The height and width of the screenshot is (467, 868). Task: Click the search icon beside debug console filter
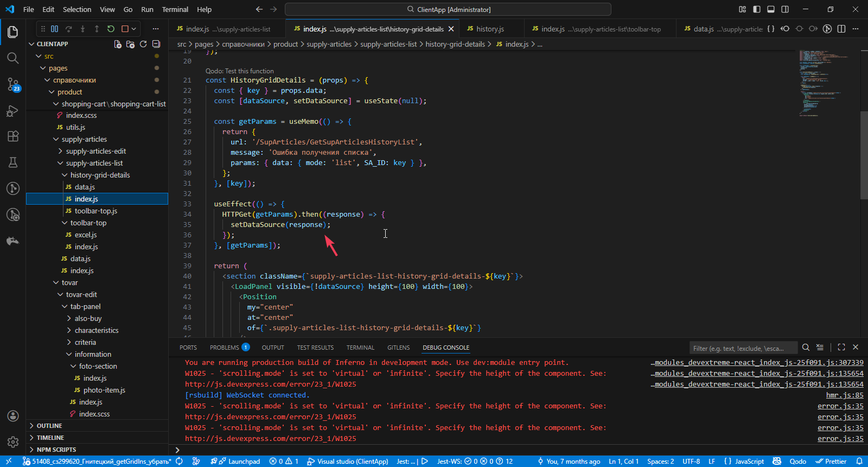tap(806, 348)
